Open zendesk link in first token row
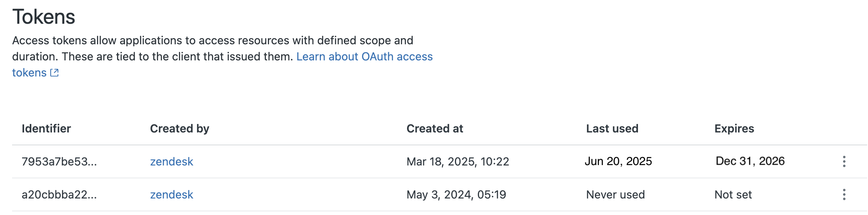 172,161
